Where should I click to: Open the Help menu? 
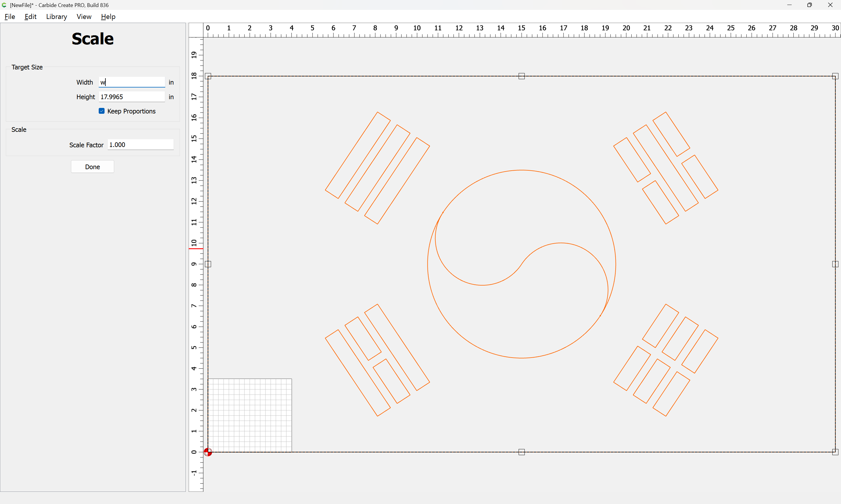(108, 17)
